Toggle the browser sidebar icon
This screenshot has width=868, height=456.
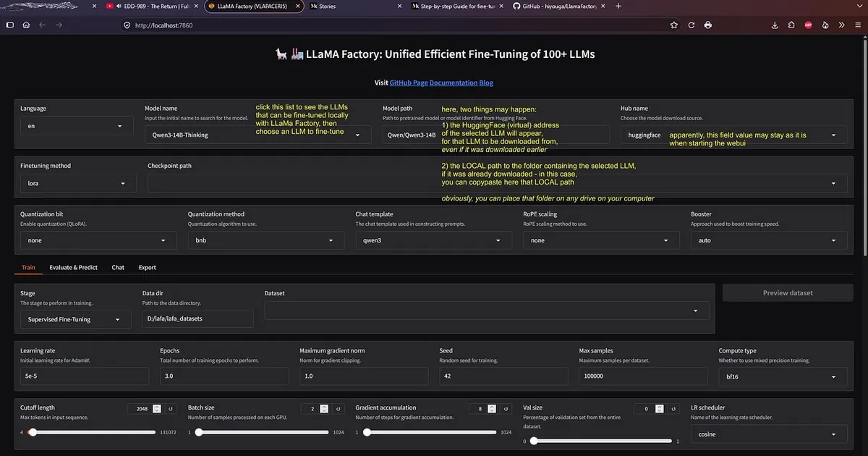[10, 25]
